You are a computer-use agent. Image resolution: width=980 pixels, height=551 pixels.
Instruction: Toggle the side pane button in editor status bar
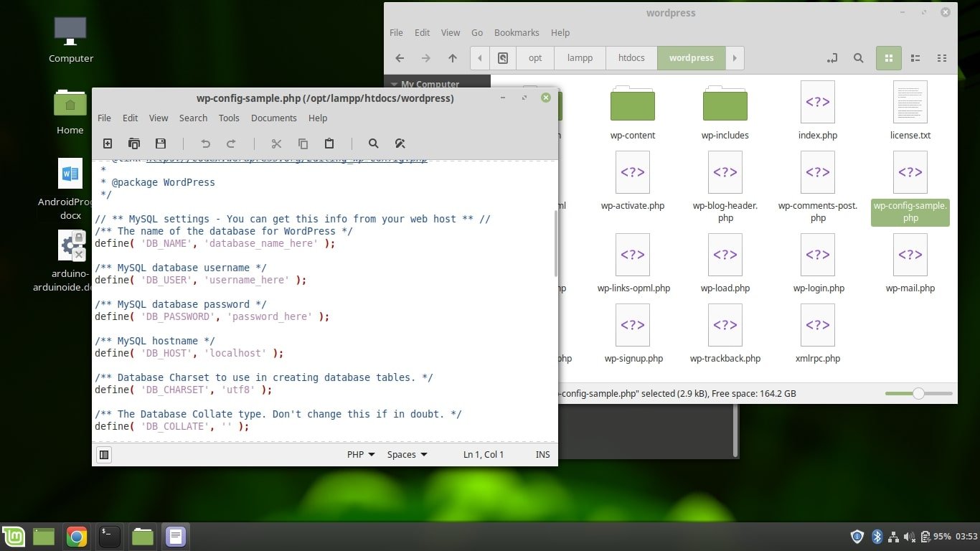pyautogui.click(x=104, y=454)
